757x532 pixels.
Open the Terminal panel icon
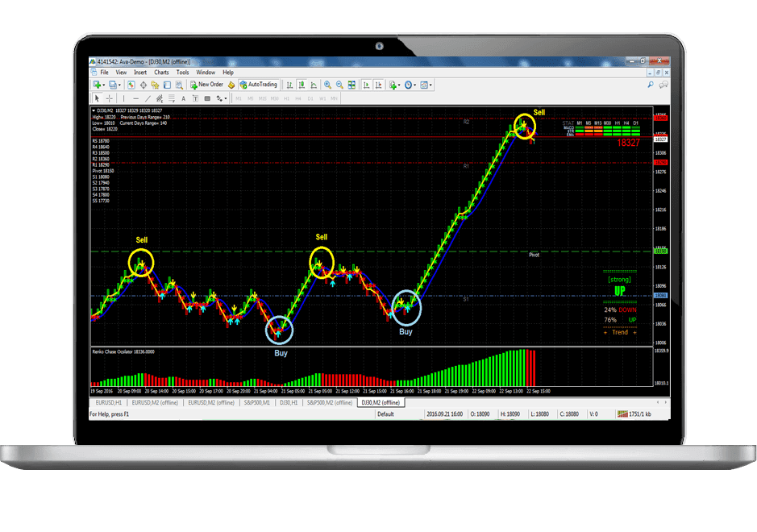(x=167, y=85)
